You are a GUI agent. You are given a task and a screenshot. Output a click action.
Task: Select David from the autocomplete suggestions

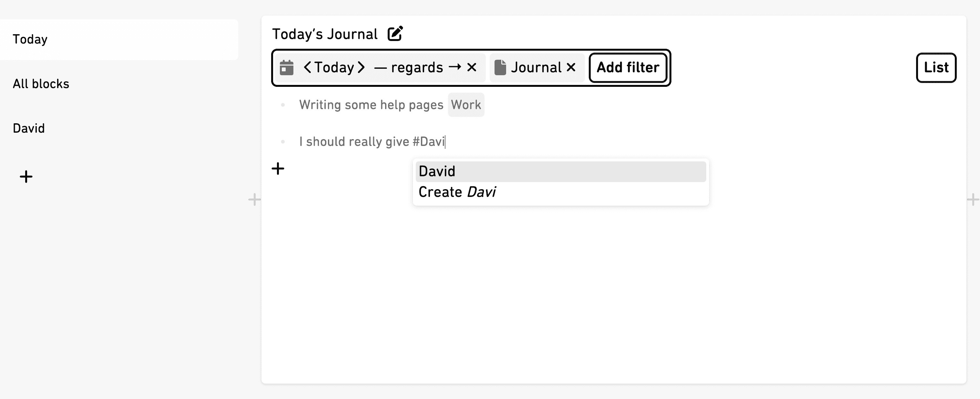tap(561, 171)
